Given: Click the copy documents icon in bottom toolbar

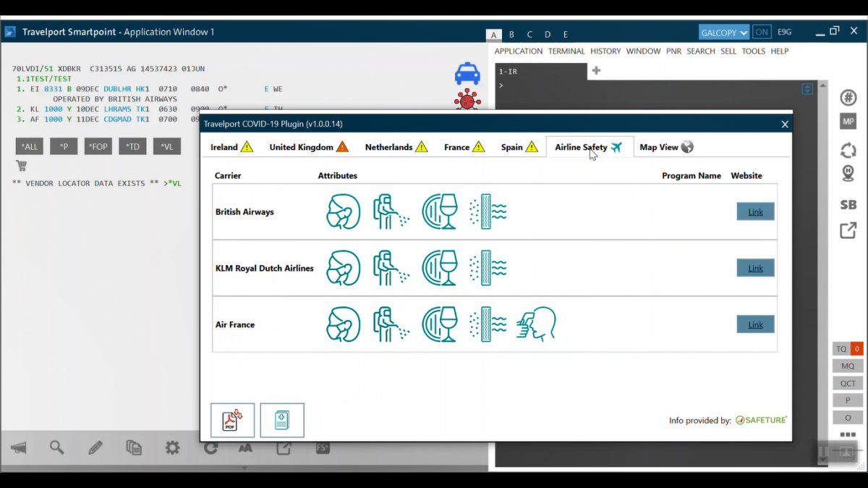Looking at the screenshot, I should pyautogui.click(x=133, y=447).
